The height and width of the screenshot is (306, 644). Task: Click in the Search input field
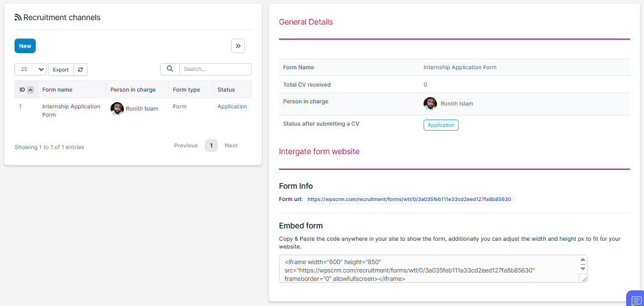coord(215,69)
